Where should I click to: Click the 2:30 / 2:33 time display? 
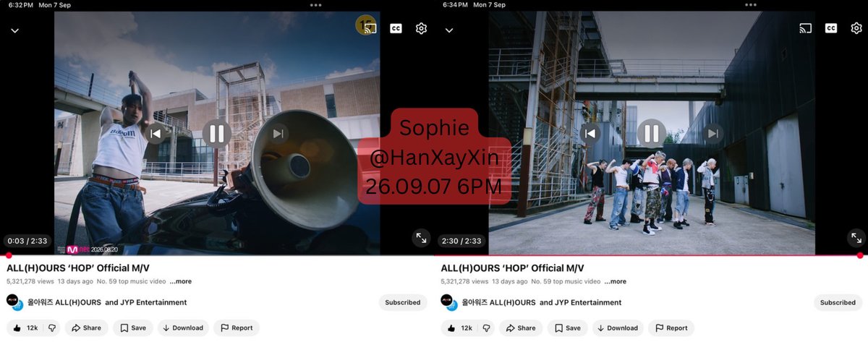click(x=461, y=241)
